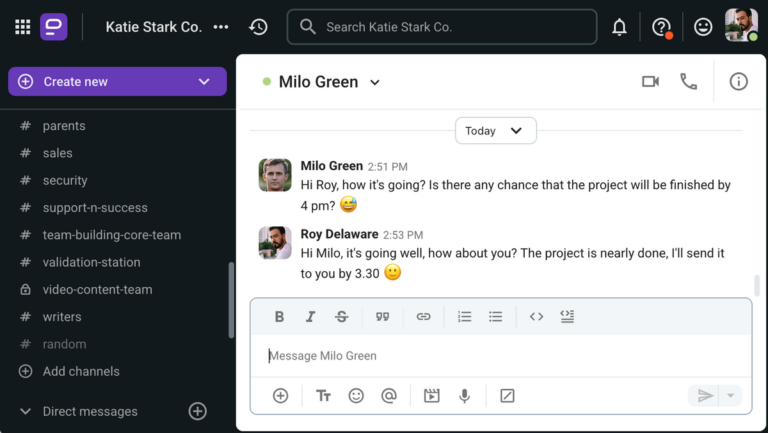The width and height of the screenshot is (768, 433).
Task: Click the microphone voice message icon
Action: click(464, 396)
